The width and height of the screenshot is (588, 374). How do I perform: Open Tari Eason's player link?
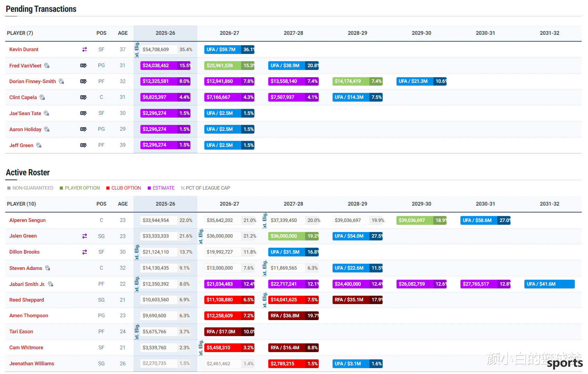pos(21,332)
